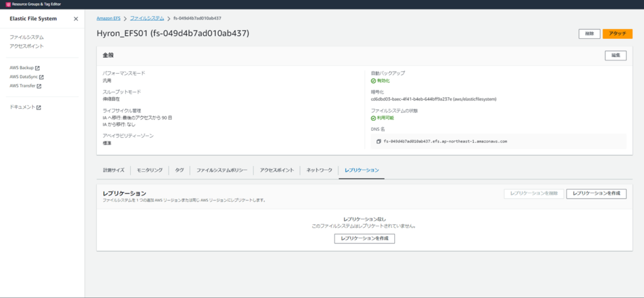This screenshot has width=644, height=298.
Task: Click the disabled レプリケーションを削除 button
Action: 534,194
